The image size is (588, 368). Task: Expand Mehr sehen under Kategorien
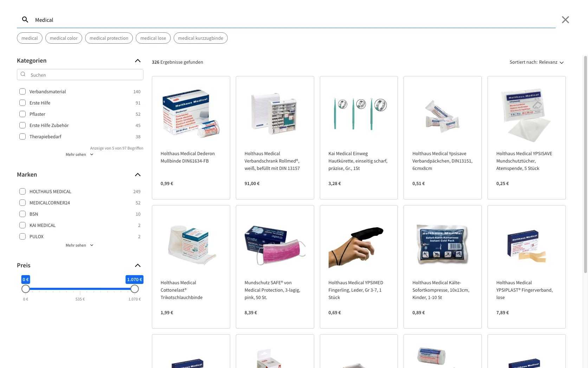pyautogui.click(x=80, y=154)
